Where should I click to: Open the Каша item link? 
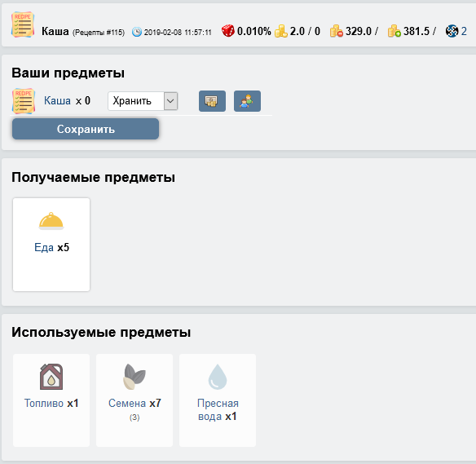click(57, 100)
